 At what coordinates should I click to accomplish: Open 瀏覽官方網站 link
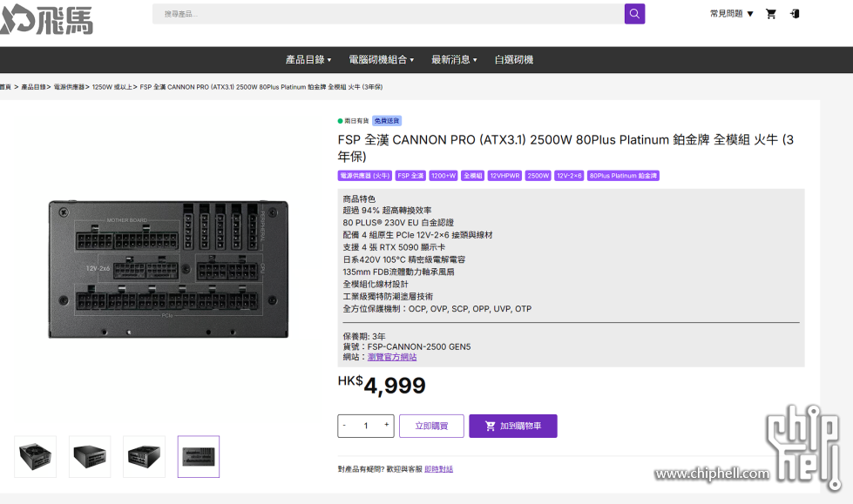[392, 357]
